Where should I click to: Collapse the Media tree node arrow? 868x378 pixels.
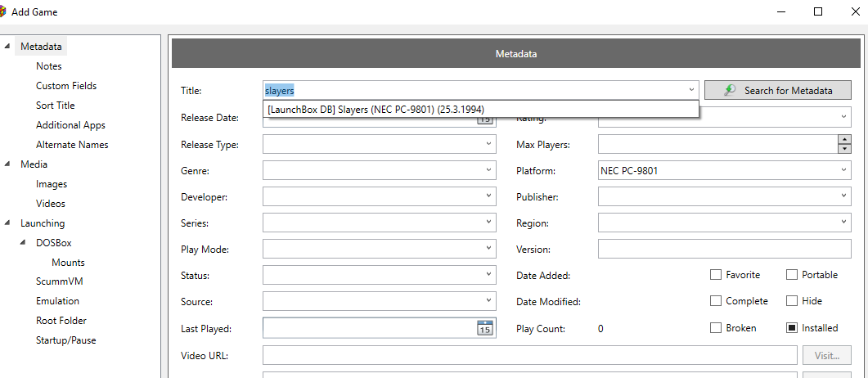(7, 164)
